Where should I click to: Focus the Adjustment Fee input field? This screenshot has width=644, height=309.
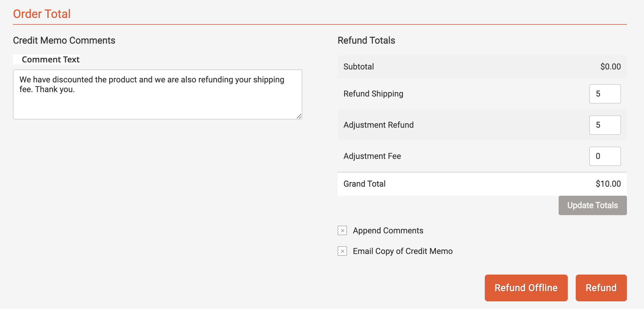tap(605, 156)
